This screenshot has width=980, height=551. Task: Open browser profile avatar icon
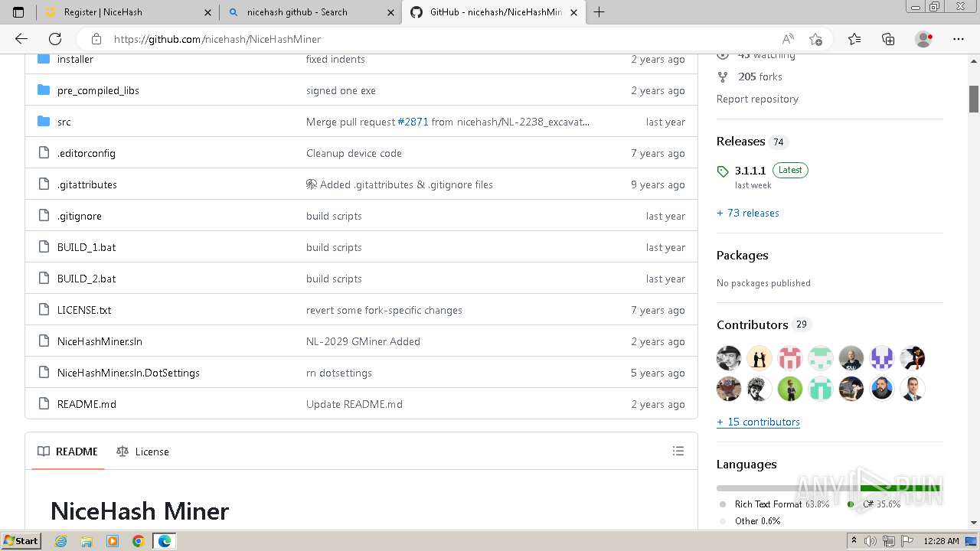[924, 39]
